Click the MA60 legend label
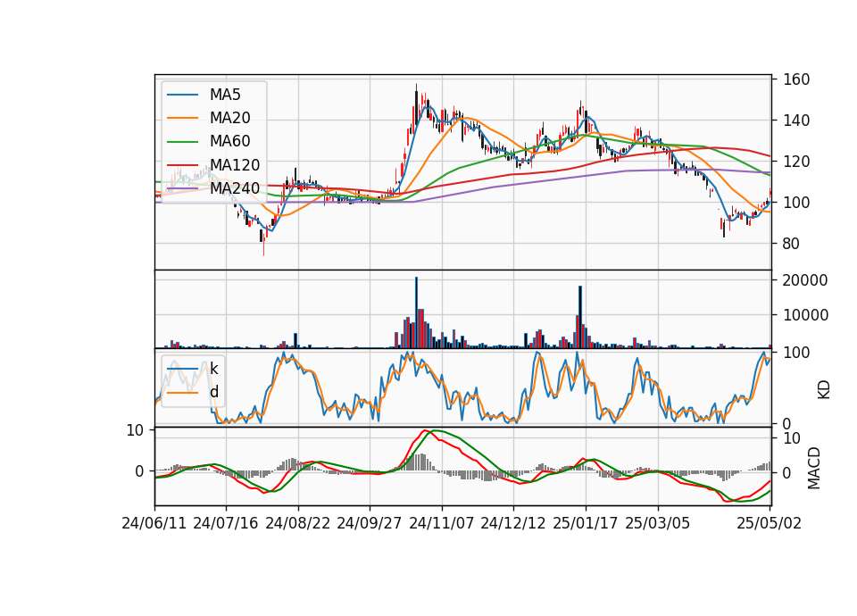Screen dimensions: 857x616 [x=229, y=142]
